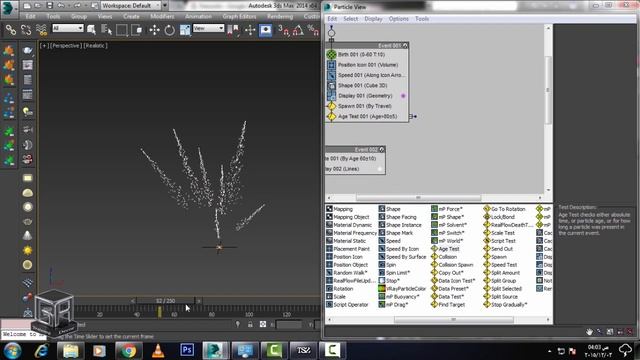Select Speed 001 operator in Event 001
The width and height of the screenshot is (640, 360).
[x=371, y=75]
